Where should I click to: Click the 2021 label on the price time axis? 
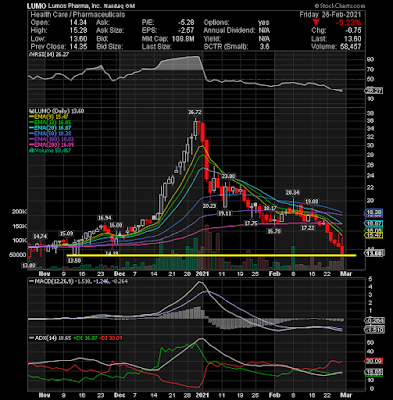(x=202, y=273)
